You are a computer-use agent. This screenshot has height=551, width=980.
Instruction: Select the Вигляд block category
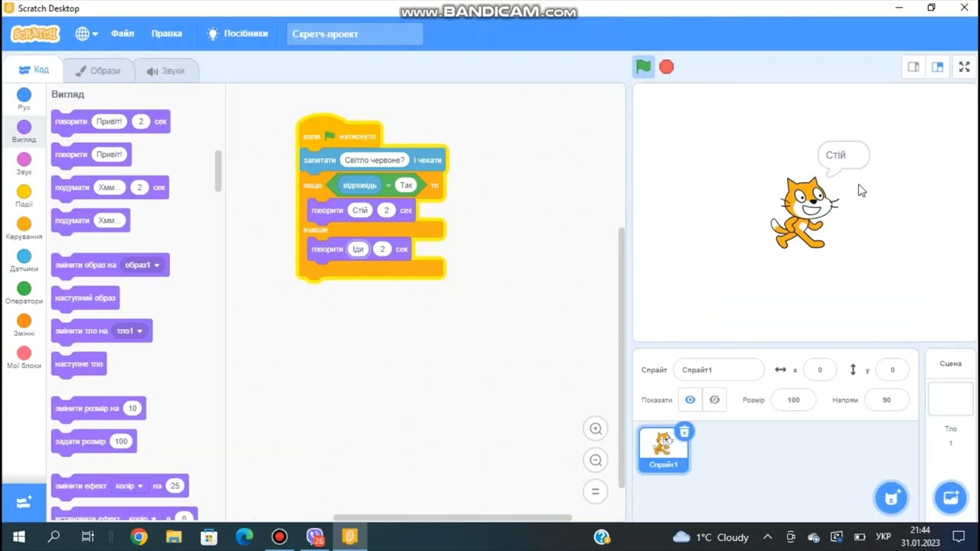coord(24,132)
